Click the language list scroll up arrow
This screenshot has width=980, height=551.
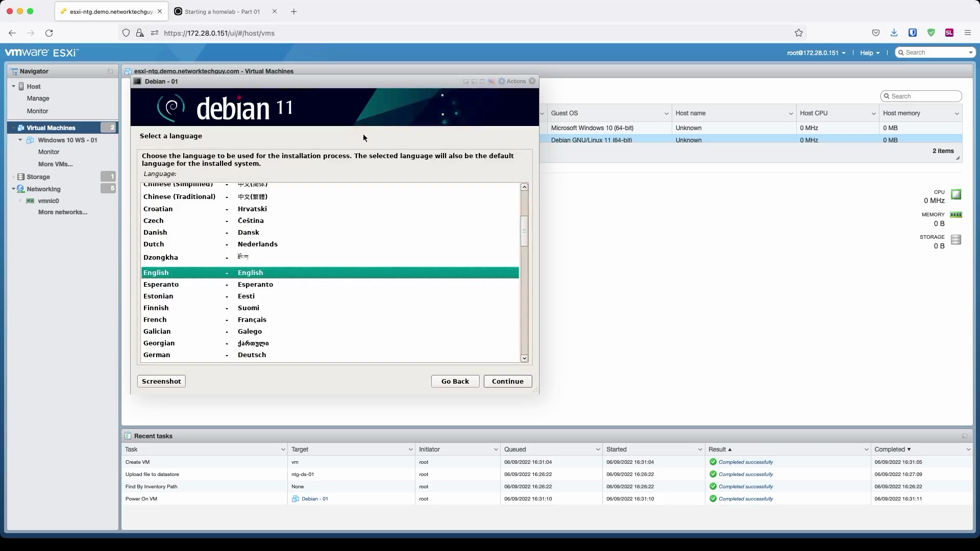pyautogui.click(x=524, y=187)
